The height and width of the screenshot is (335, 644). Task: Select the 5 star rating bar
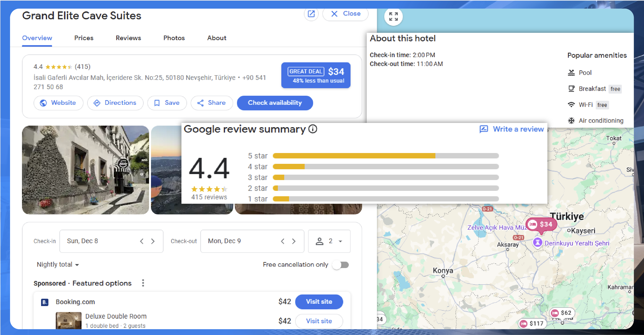click(x=386, y=156)
